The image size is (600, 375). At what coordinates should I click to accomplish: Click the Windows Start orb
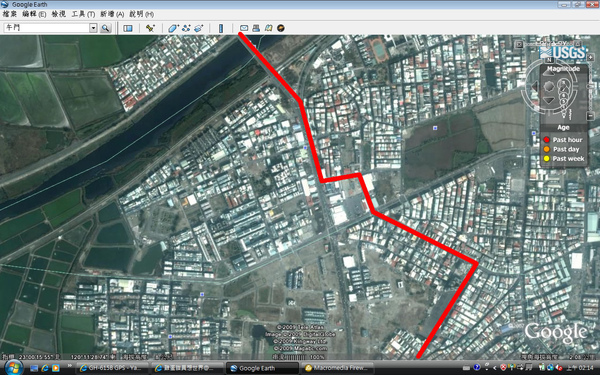pos(13,368)
